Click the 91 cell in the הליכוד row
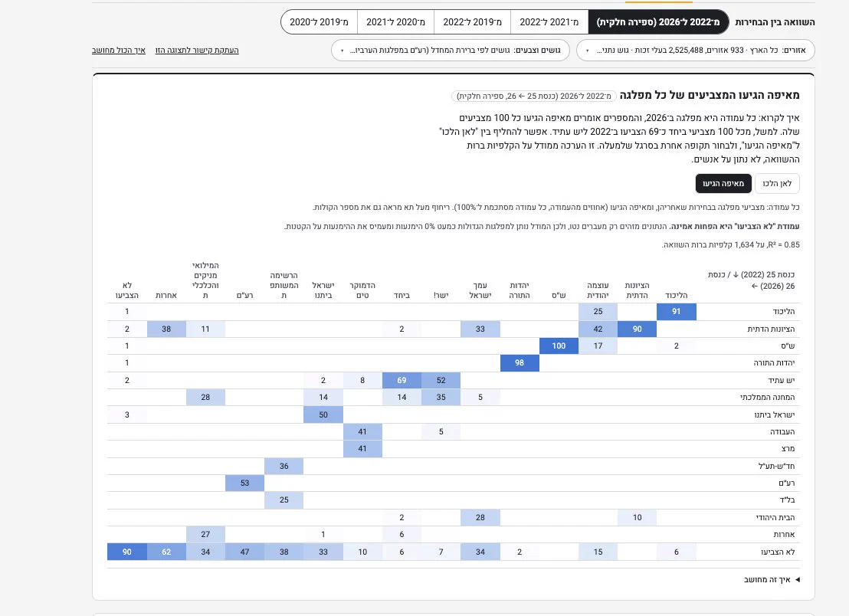 pyautogui.click(x=677, y=311)
